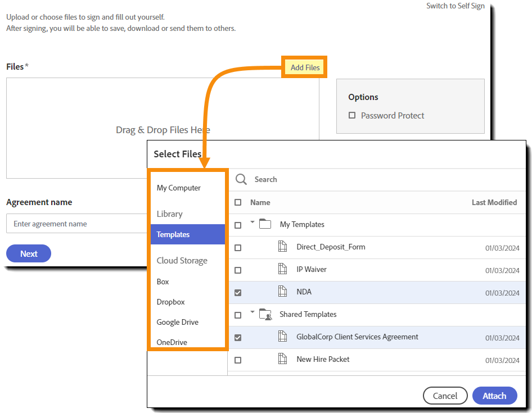The width and height of the screenshot is (532, 413).
Task: Click the Attach button
Action: click(494, 396)
